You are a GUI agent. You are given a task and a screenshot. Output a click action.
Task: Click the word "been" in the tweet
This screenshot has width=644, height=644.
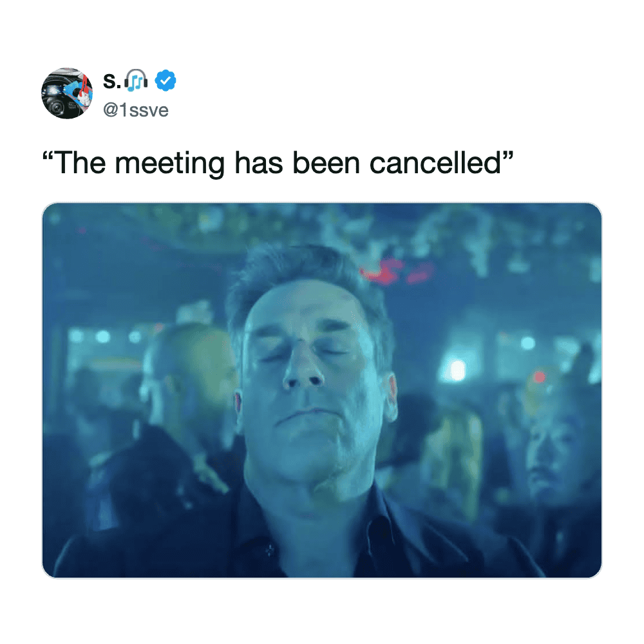[x=326, y=163]
